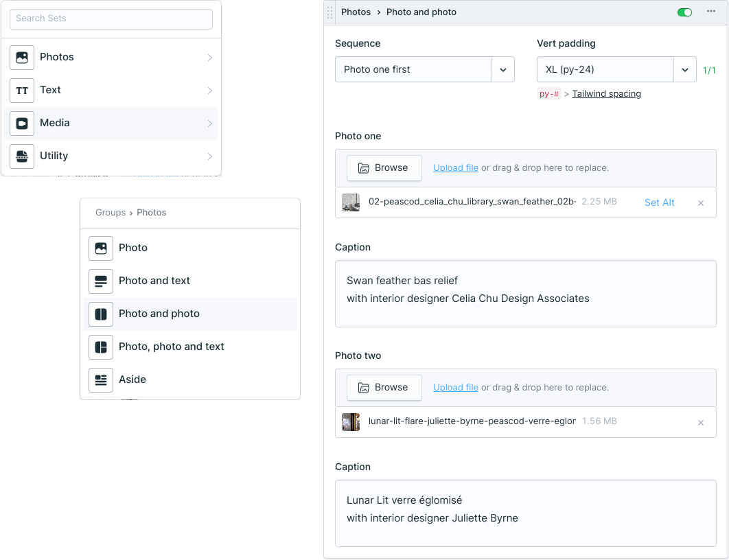
Task: Open the Tailwind spacing link
Action: click(606, 94)
